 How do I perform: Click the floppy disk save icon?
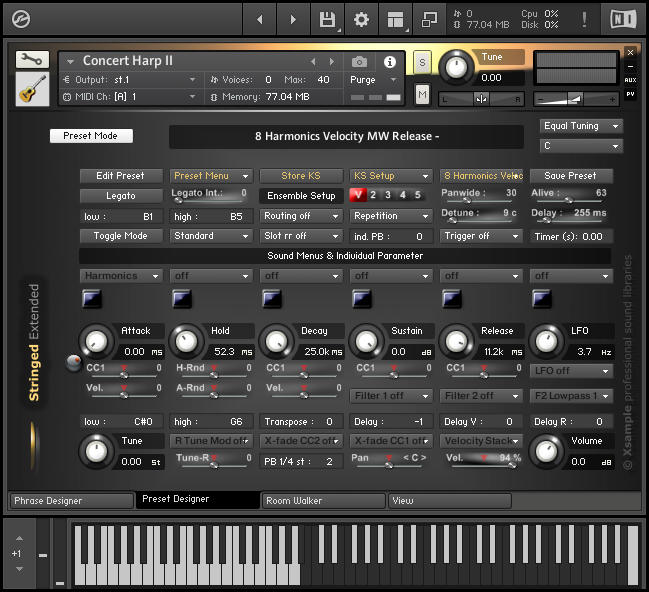click(x=327, y=19)
